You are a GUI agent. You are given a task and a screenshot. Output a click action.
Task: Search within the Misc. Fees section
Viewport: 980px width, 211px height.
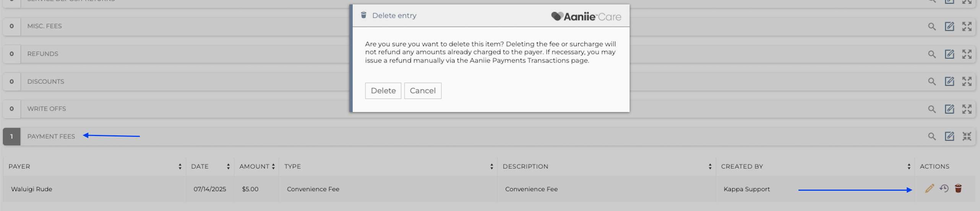932,26
